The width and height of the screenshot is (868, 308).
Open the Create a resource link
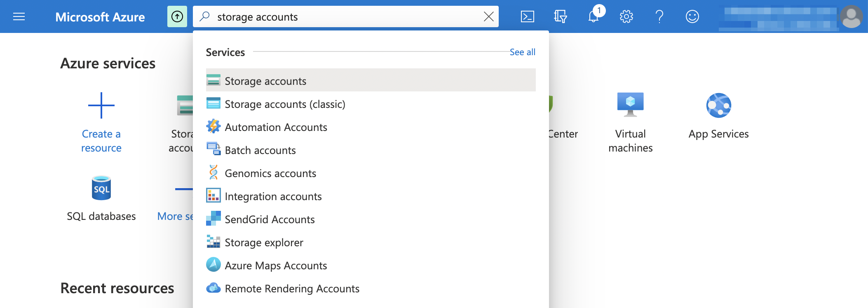point(101,141)
